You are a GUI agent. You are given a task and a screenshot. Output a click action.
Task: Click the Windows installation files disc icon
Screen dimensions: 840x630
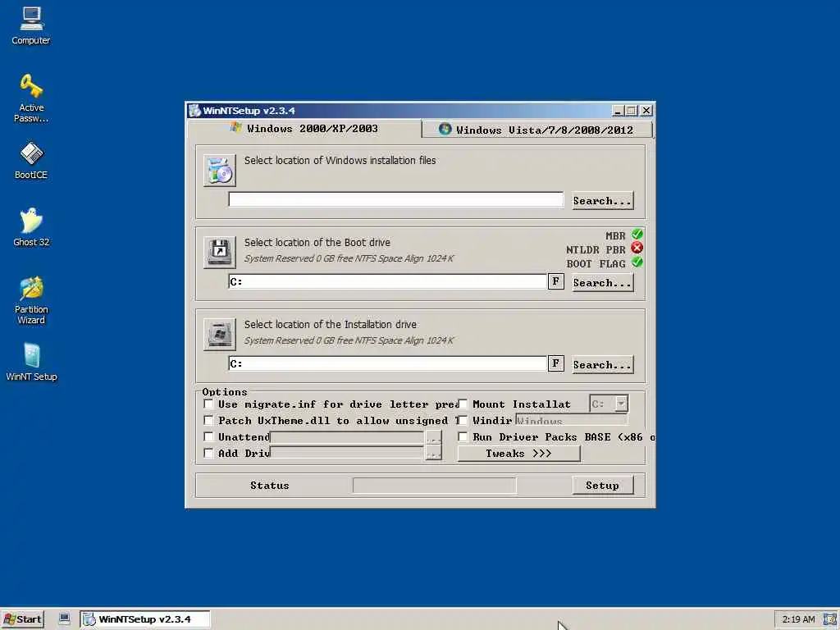(220, 171)
